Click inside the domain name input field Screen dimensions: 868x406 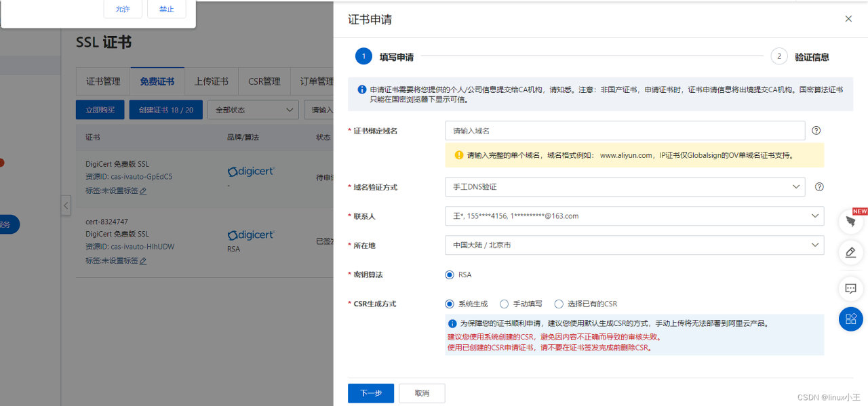625,130
